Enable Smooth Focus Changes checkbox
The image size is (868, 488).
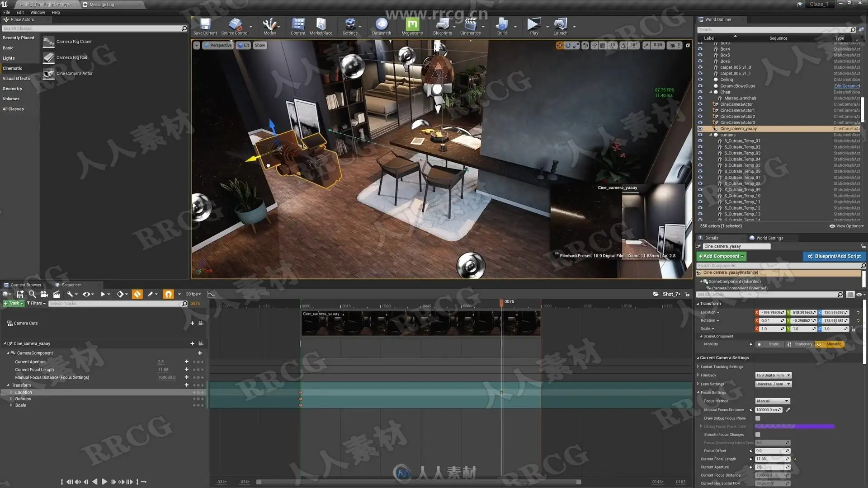click(758, 435)
